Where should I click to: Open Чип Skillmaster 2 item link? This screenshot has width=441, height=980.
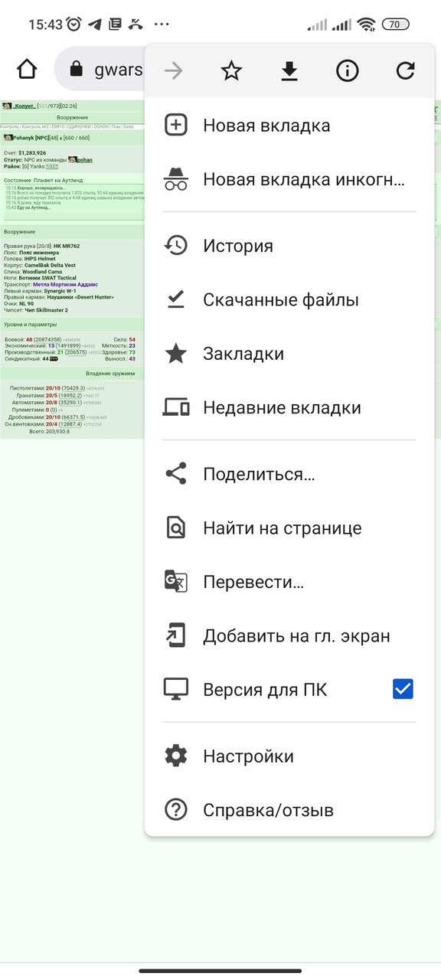(x=46, y=310)
